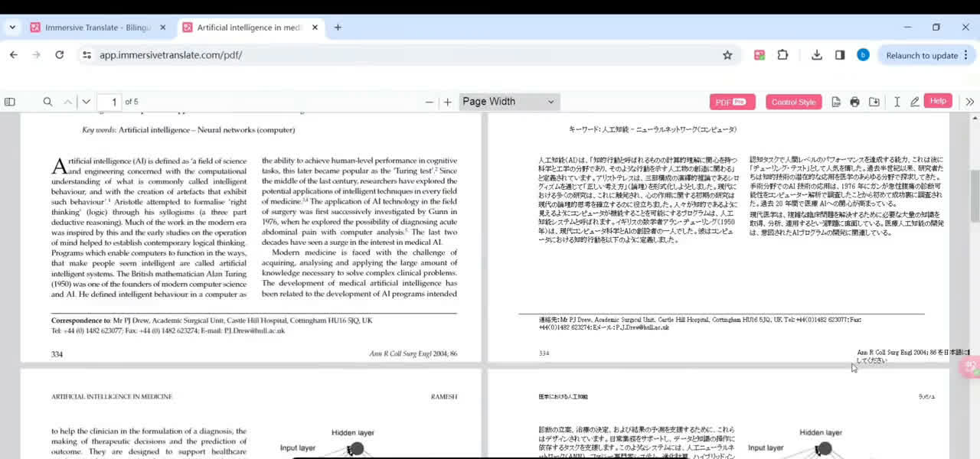The image size is (980, 459).
Task: Click the open file icon
Action: (836, 102)
